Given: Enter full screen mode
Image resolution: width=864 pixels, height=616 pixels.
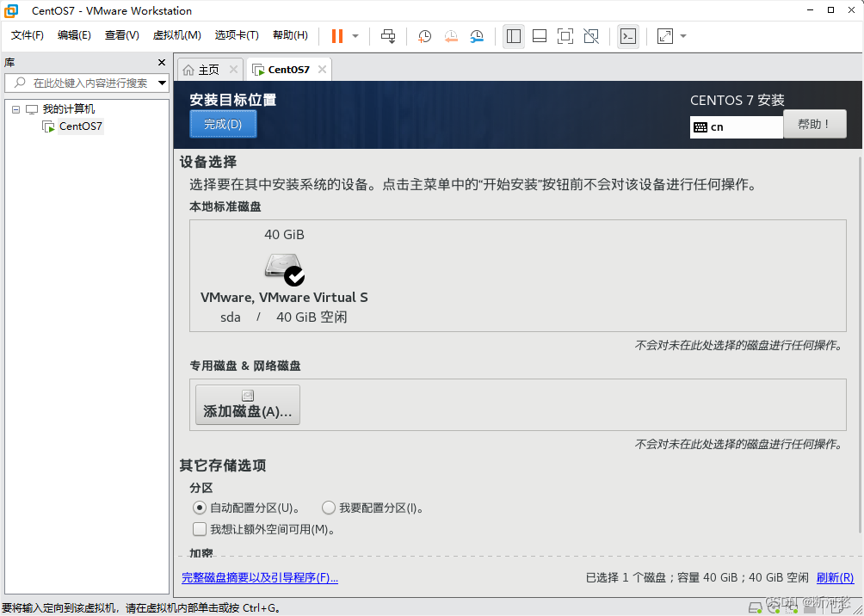Looking at the screenshot, I should point(565,36).
